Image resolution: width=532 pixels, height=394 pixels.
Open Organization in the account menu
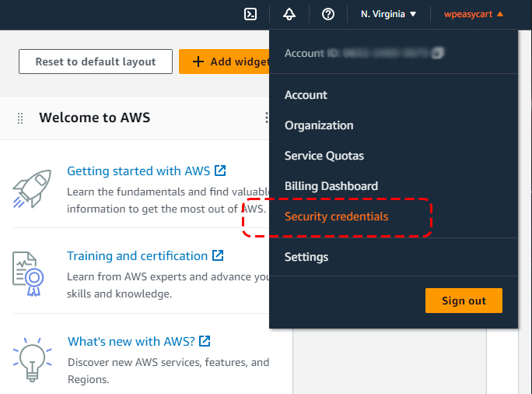point(319,125)
